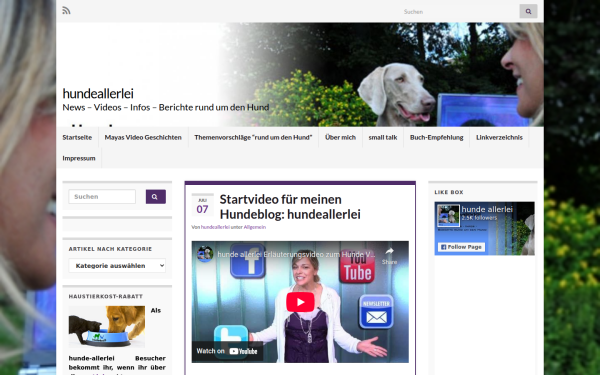Viewport: 600px width, 375px height.
Task: Click the hunde allerlei Facebook page name
Action: (x=487, y=209)
